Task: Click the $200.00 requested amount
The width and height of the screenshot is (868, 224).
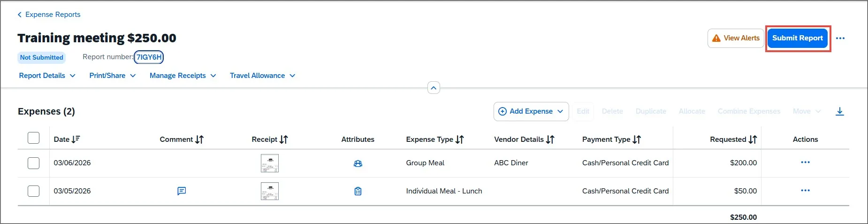Action: pyautogui.click(x=743, y=163)
